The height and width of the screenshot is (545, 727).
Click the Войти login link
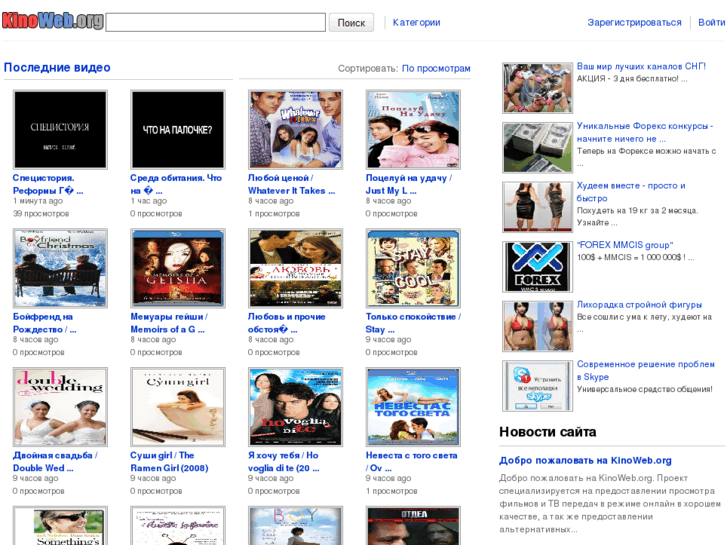click(711, 22)
